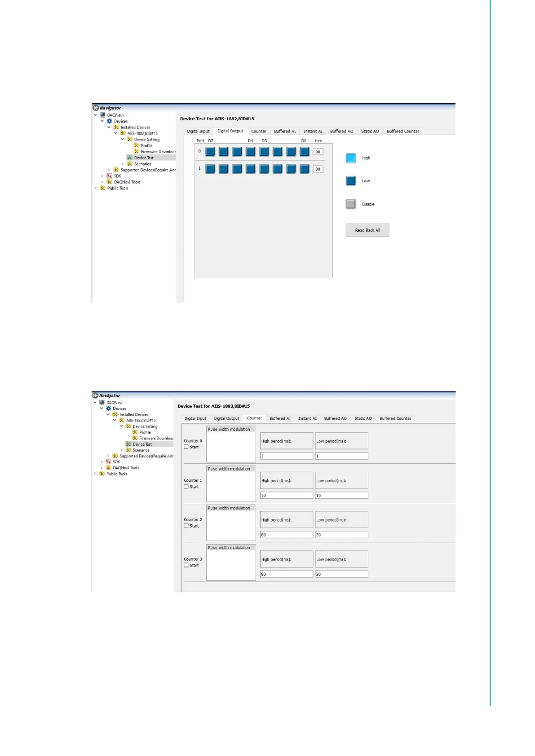
Task: Click Counter 1 High period input field
Action: click(286, 496)
